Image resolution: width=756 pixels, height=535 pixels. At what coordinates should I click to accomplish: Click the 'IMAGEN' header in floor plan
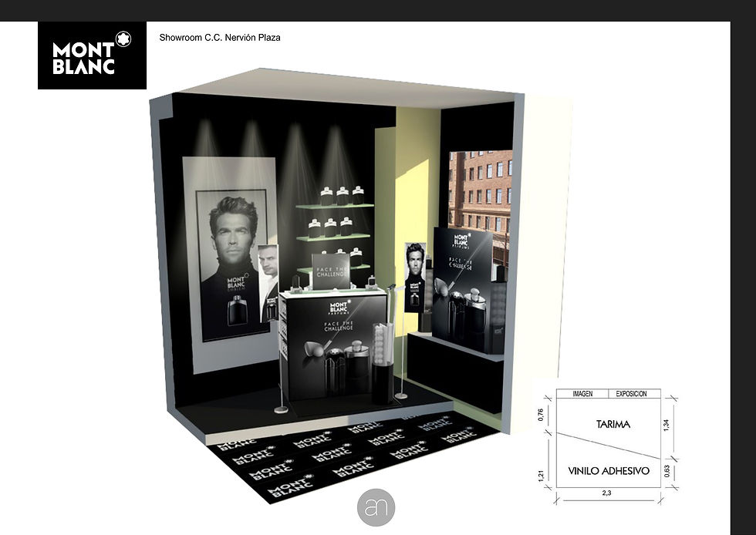tap(582, 394)
